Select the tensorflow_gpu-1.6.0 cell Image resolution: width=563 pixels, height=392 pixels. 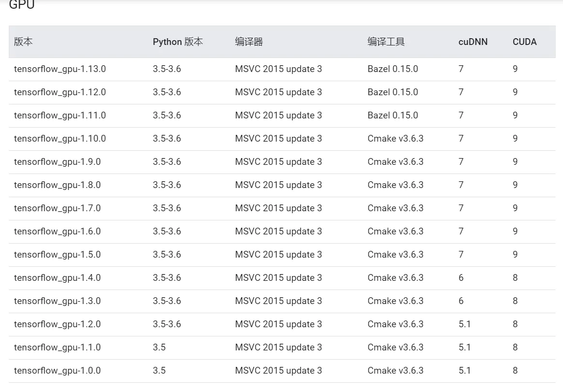coord(58,232)
